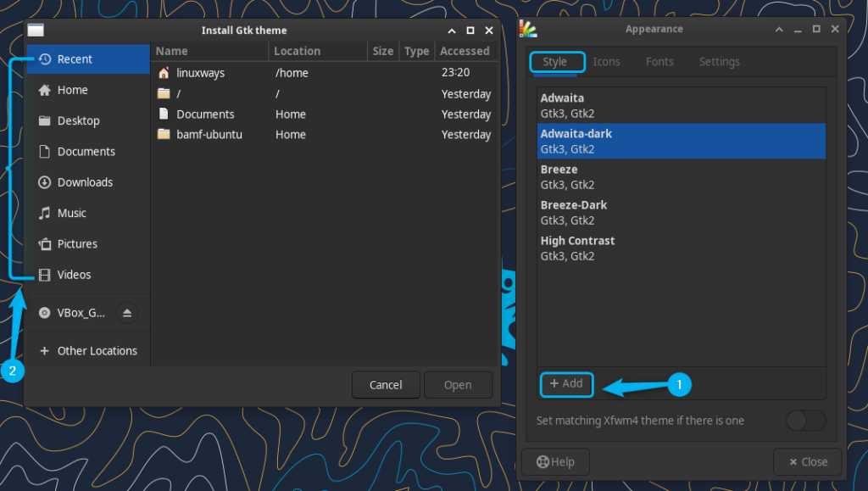Switch to the Icons tab
The width and height of the screenshot is (868, 491).
[606, 61]
